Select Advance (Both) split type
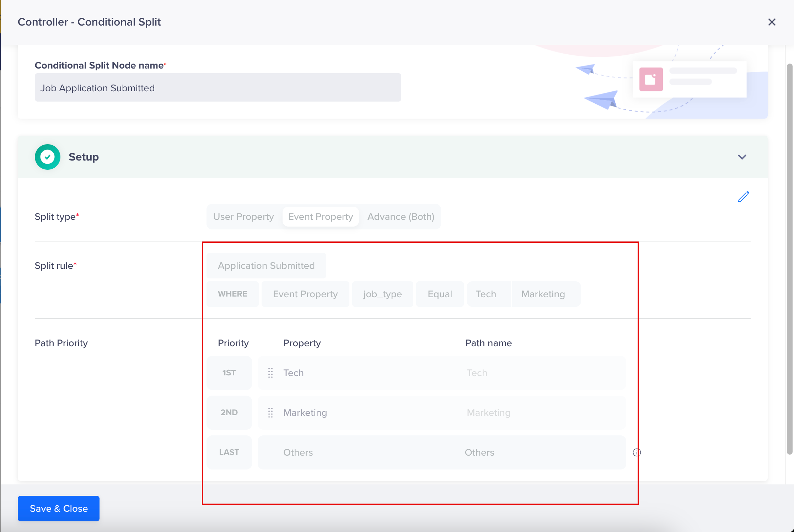Viewport: 794px width, 532px height. [401, 217]
